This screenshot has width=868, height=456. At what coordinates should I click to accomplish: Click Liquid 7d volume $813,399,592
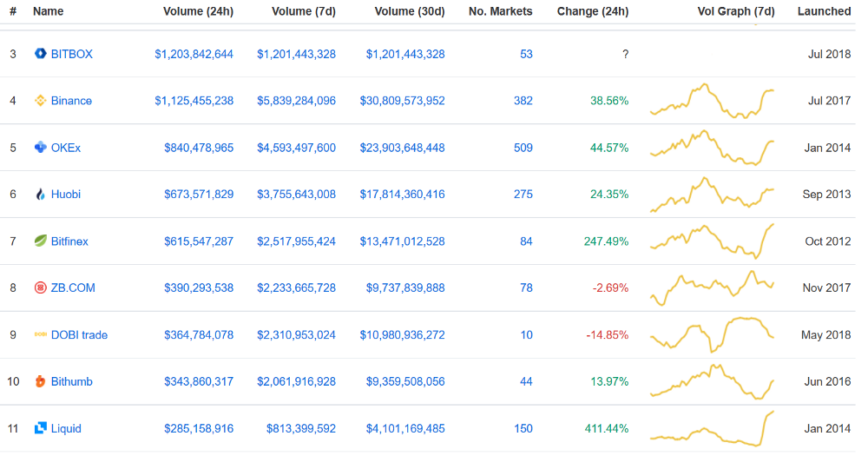tap(300, 429)
